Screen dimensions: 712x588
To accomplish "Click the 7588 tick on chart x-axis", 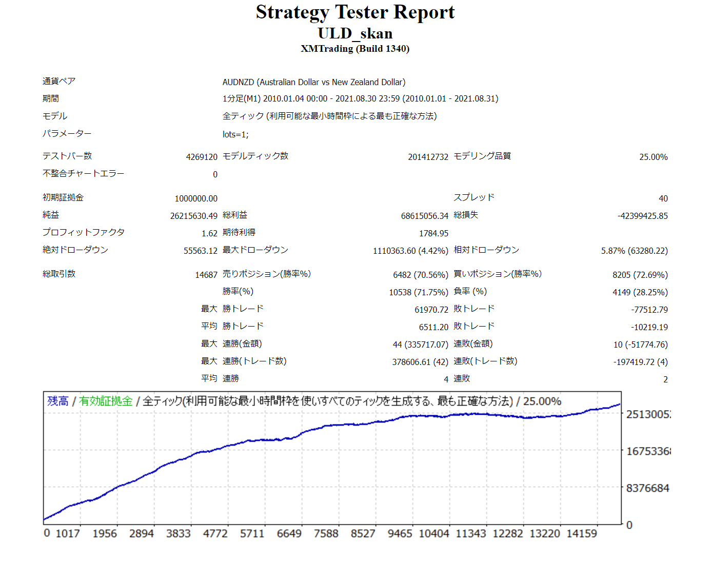I will click(326, 534).
